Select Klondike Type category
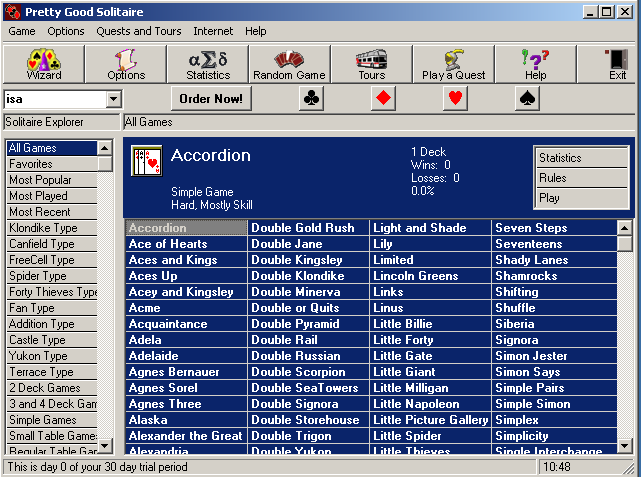The height and width of the screenshot is (477, 641). tap(52, 228)
